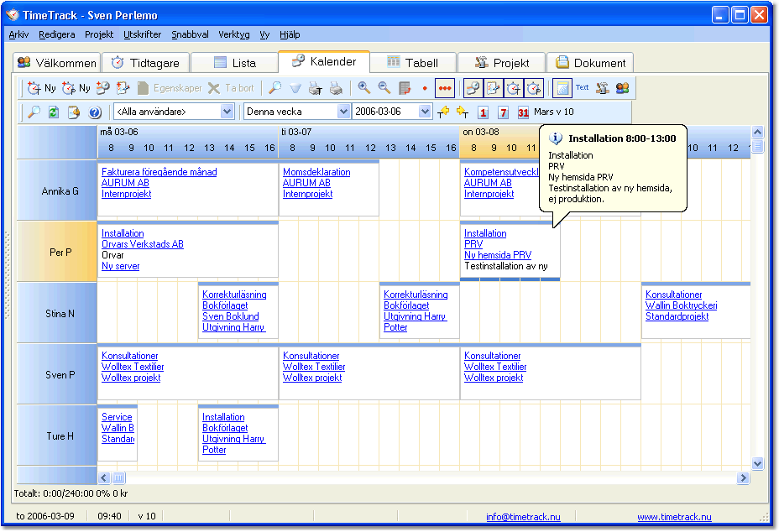Screen dimensions: 779x532
Task: Click the filter funnel icon
Action: [295, 88]
